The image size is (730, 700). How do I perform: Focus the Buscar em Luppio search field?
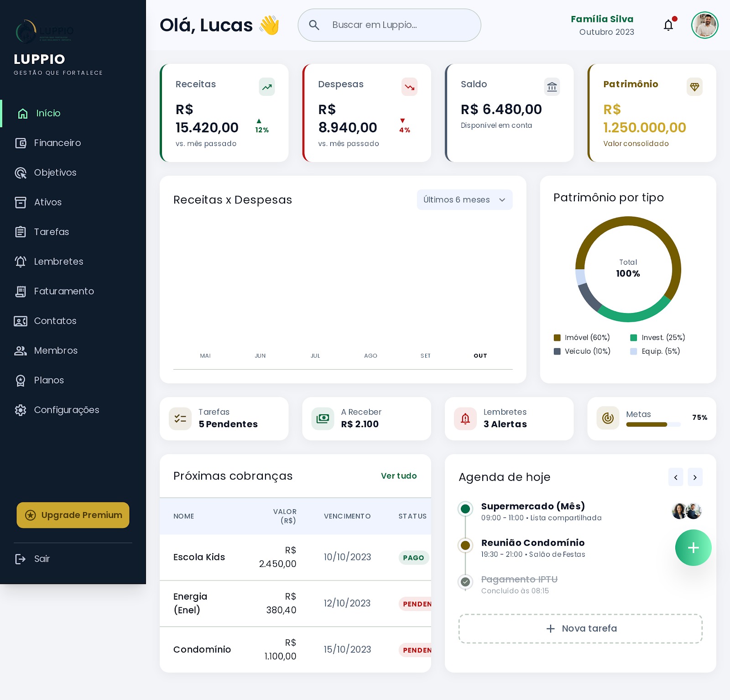(389, 25)
